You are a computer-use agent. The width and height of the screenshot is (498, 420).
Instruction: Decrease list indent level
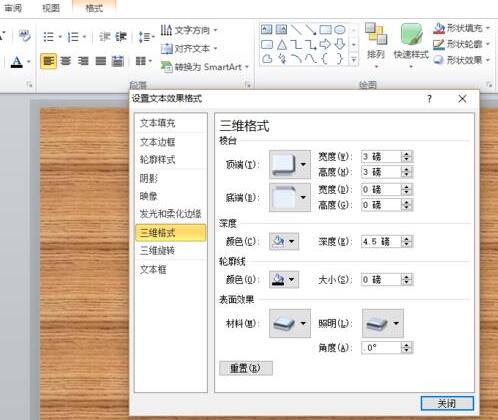[105, 37]
